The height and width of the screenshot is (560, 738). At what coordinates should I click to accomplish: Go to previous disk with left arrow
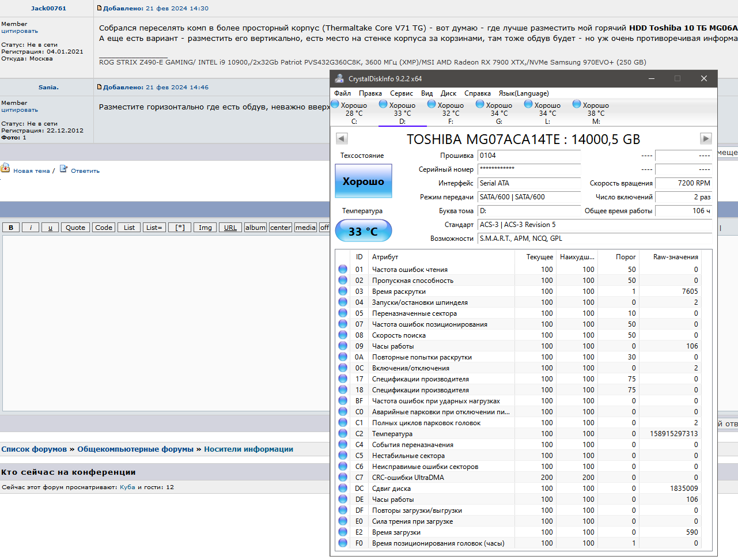pyautogui.click(x=342, y=138)
